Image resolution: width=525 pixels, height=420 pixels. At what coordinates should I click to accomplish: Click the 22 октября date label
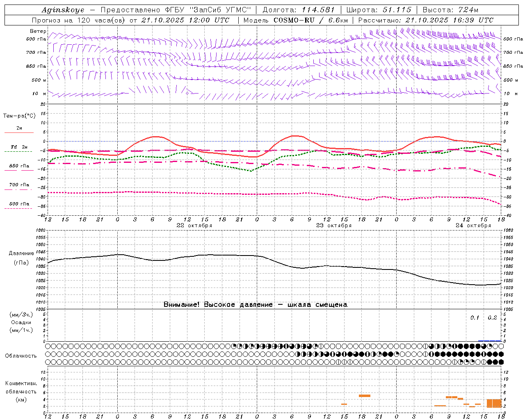(194, 225)
